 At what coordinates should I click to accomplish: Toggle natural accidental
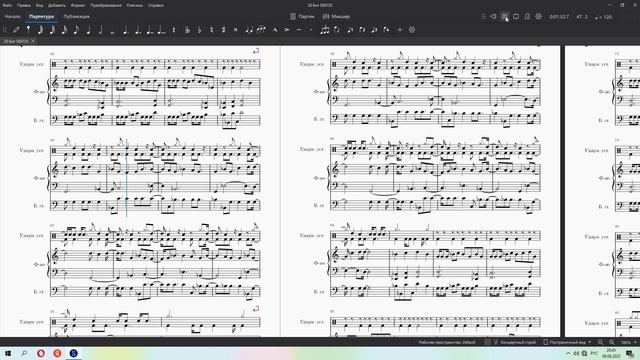pos(211,29)
